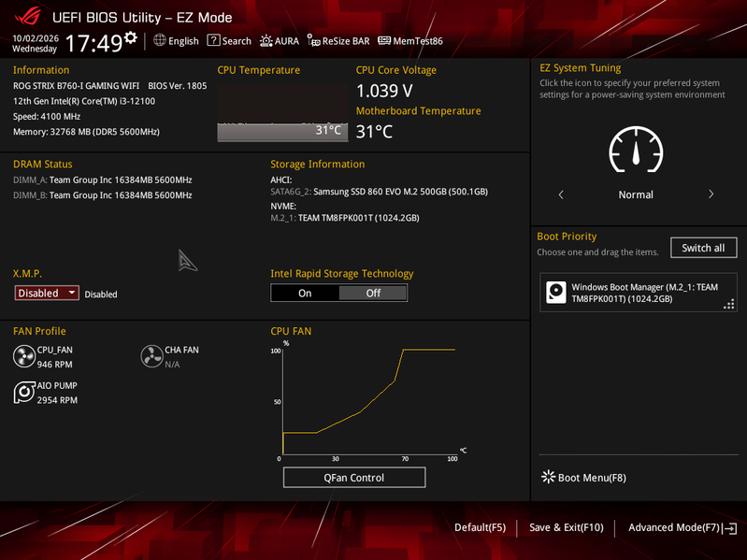This screenshot has height=560, width=747.
Task: Click the Core i3-12100 CPU line
Action: click(x=84, y=101)
